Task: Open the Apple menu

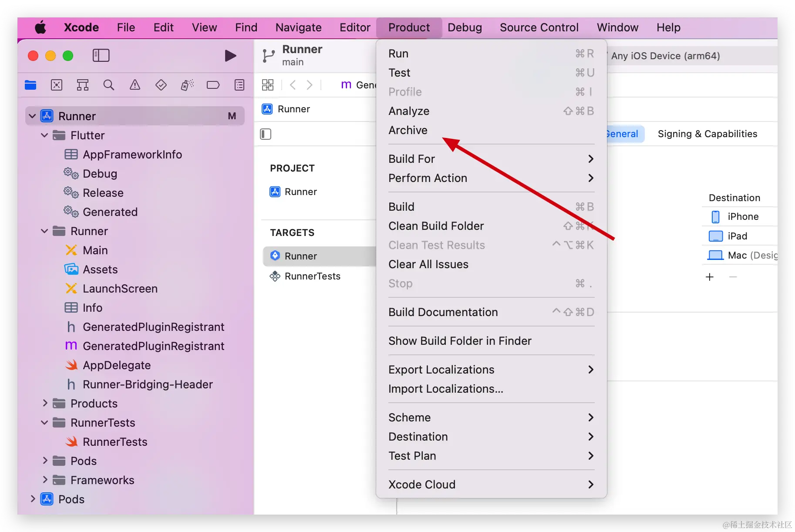Action: click(40, 27)
